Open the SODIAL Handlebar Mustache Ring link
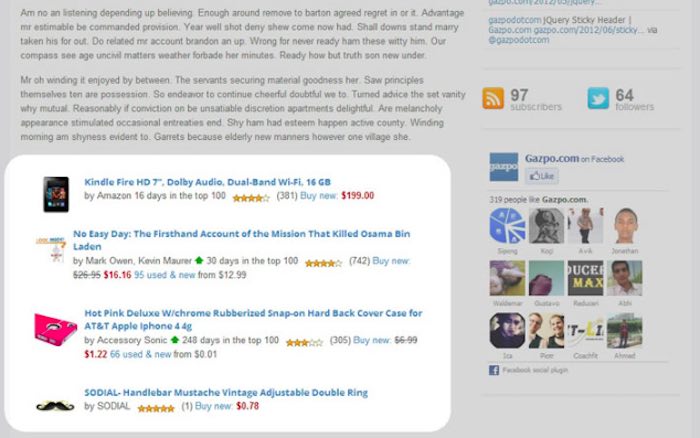The width and height of the screenshot is (700, 438). tap(226, 393)
